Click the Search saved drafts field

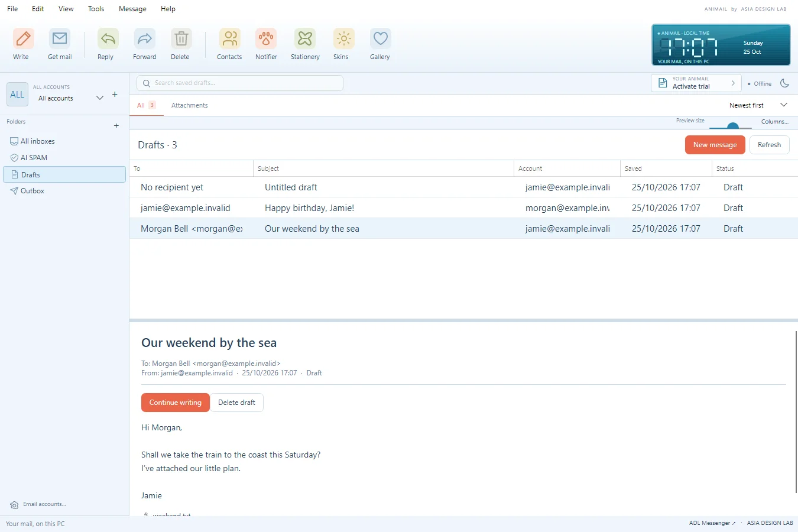(x=240, y=83)
